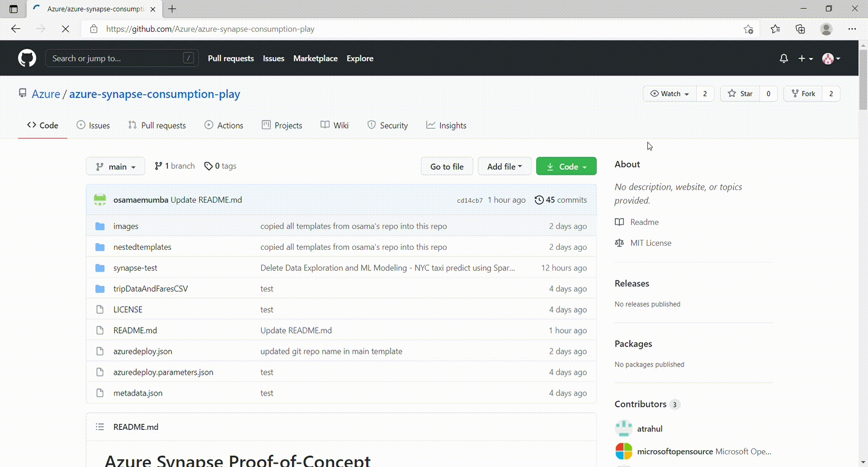868x467 pixels.
Task: Open the notifications bell
Action: (784, 58)
